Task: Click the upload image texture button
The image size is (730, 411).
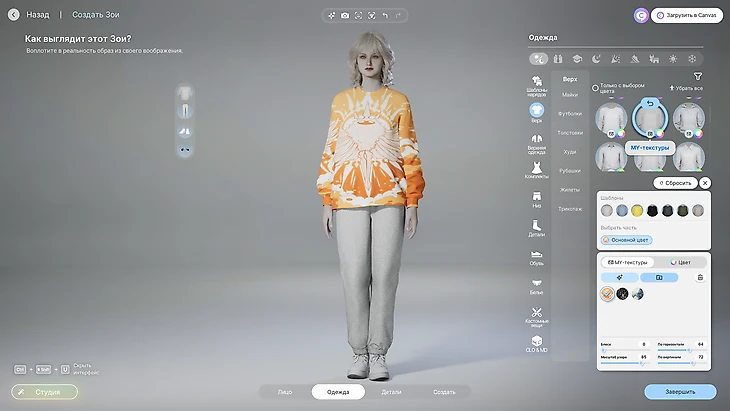Action: [x=659, y=277]
